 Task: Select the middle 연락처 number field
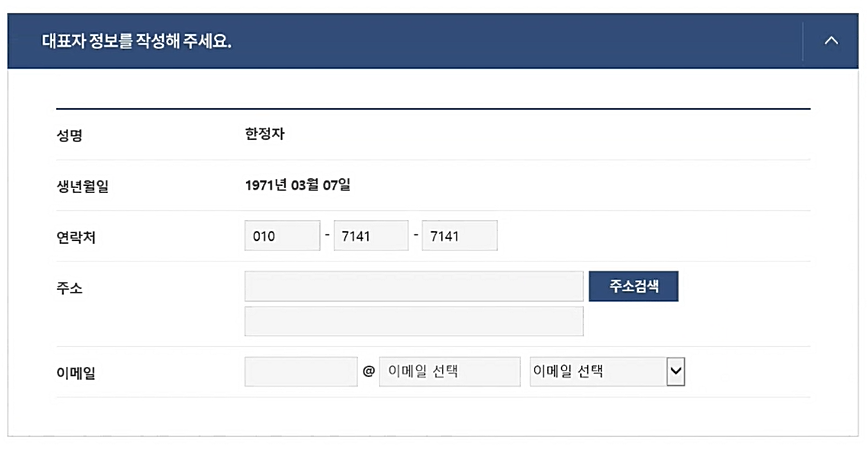[371, 236]
